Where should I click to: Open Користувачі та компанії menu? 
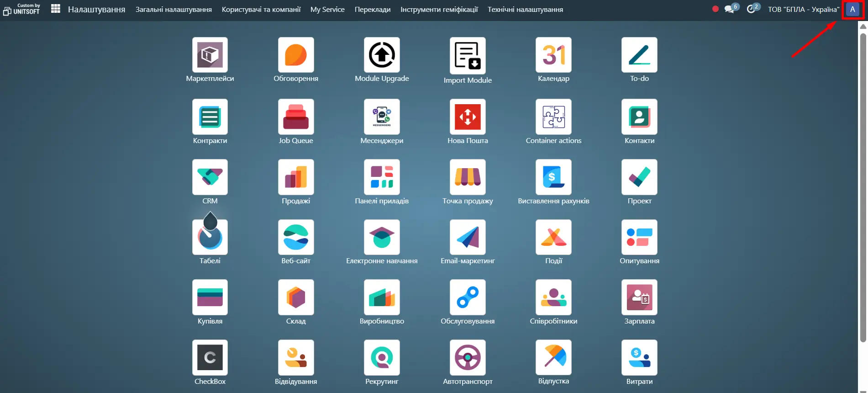[261, 9]
